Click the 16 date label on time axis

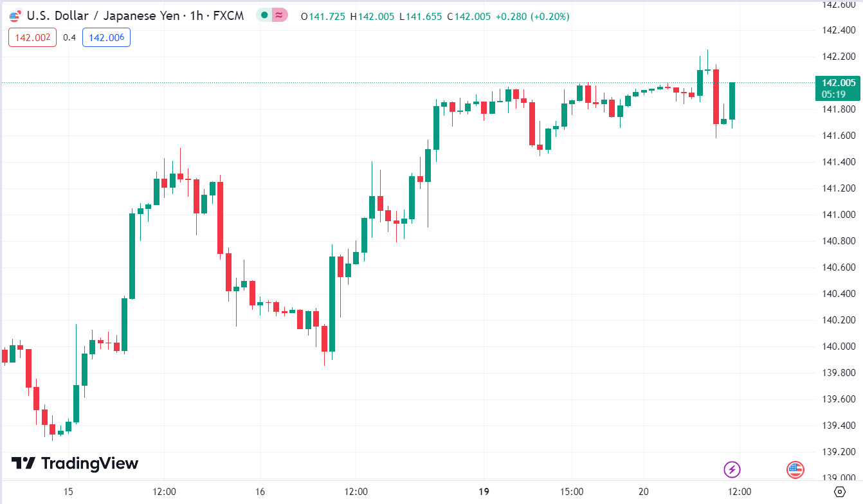[259, 492]
